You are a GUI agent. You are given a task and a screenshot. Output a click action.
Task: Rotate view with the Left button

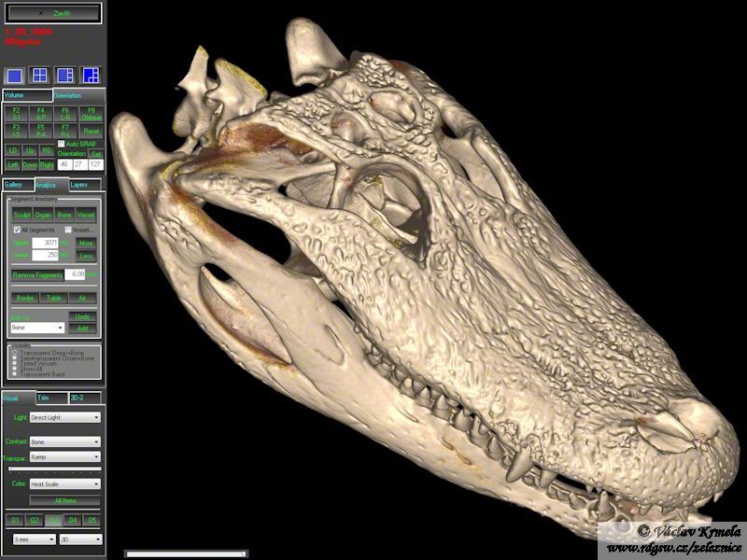coord(13,165)
